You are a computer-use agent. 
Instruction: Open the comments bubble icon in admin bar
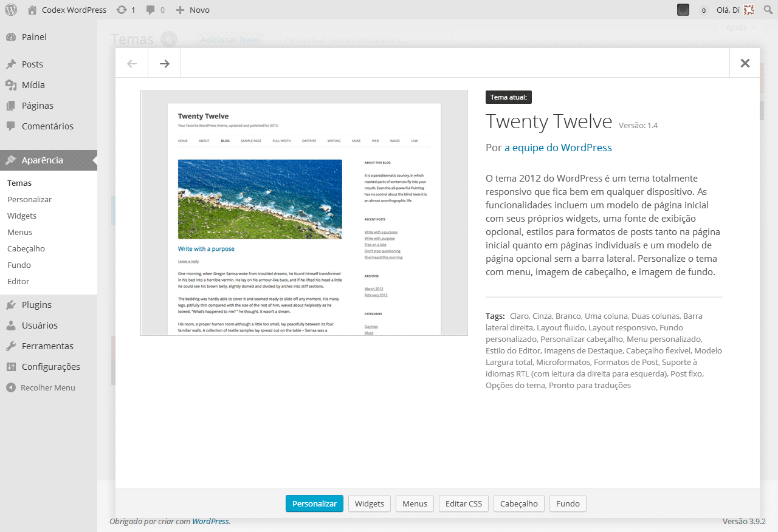click(x=151, y=10)
